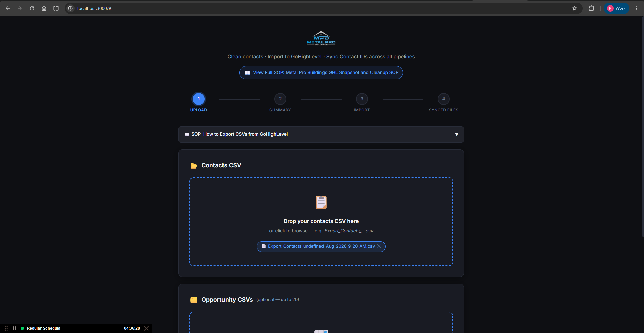Image resolution: width=644 pixels, height=333 pixels.
Task: Toggle the browser side panel icon
Action: click(x=56, y=8)
